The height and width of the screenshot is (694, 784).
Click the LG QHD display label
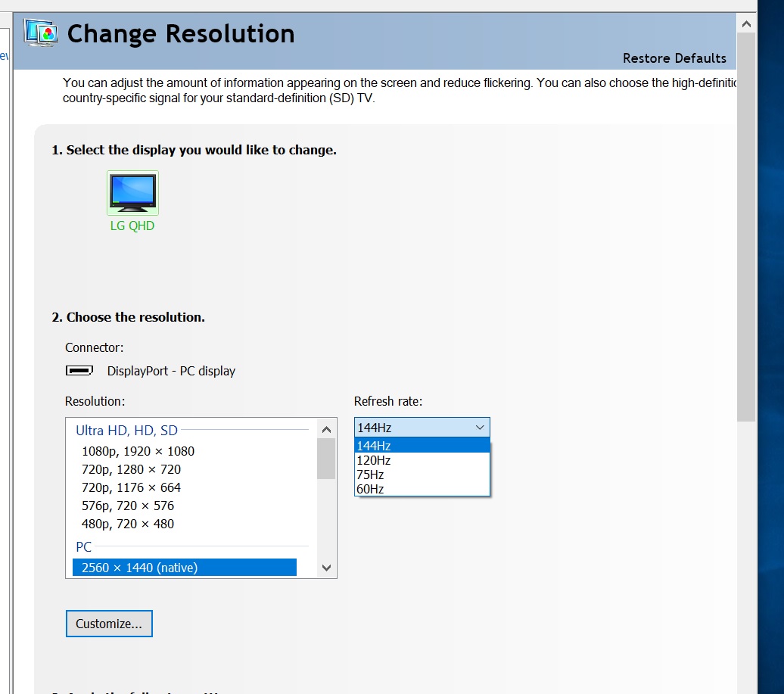[x=132, y=226]
